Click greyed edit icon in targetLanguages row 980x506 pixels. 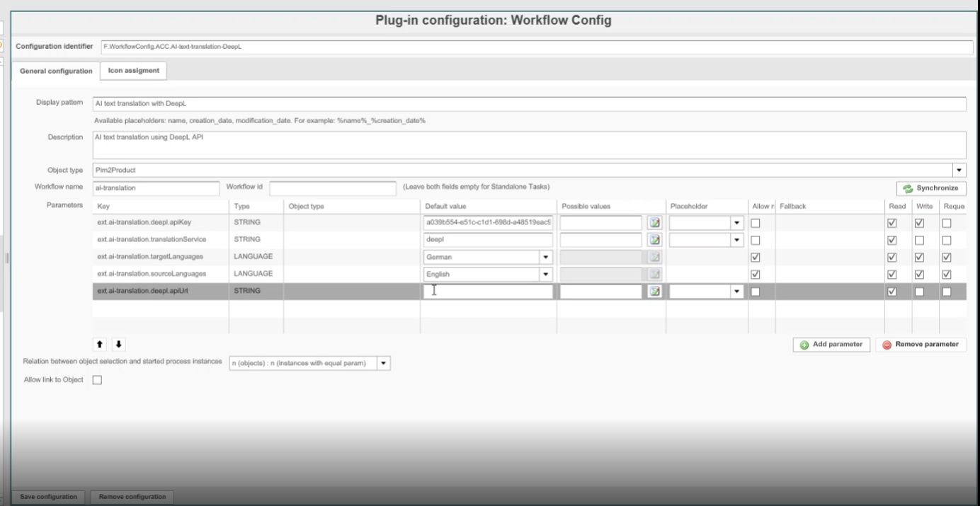[x=655, y=257]
